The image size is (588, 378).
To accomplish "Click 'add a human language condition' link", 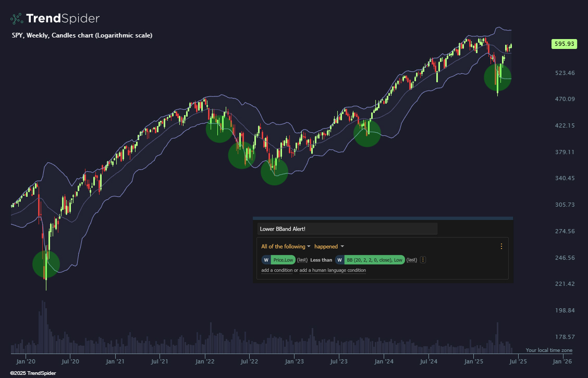I will 333,270.
